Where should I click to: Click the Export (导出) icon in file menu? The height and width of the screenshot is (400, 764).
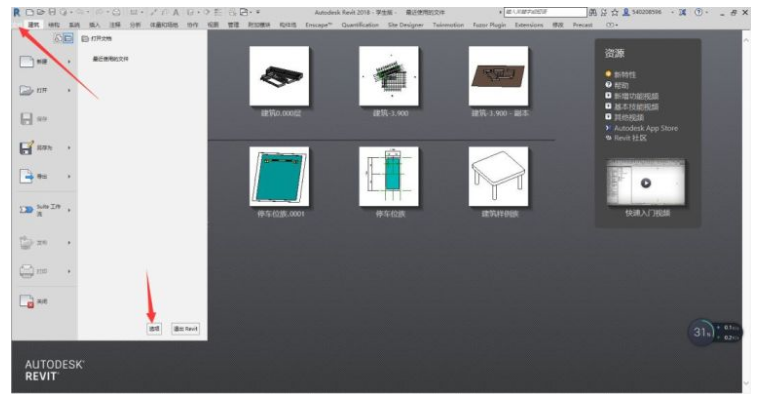click(26, 176)
